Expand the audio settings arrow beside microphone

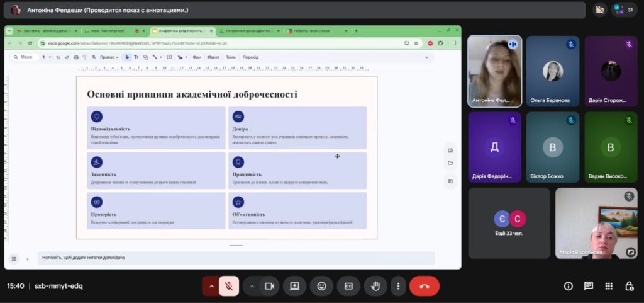(211, 286)
